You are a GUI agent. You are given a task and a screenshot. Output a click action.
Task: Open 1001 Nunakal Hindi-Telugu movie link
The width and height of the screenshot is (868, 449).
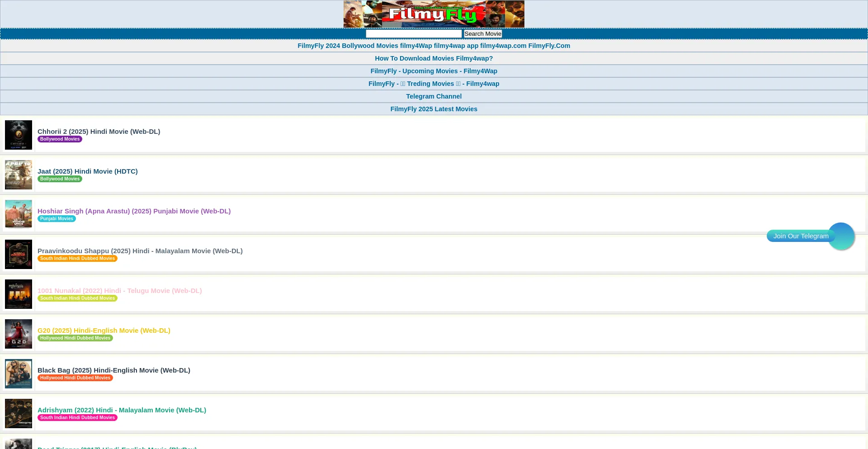119,291
